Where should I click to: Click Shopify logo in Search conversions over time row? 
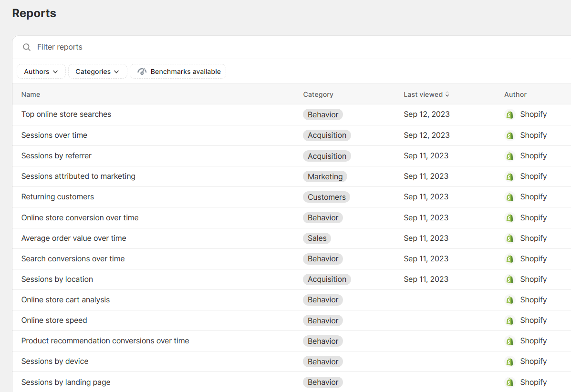click(510, 259)
